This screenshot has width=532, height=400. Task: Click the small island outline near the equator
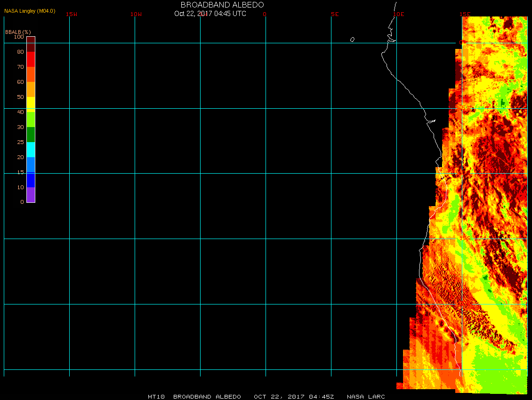tap(352, 40)
